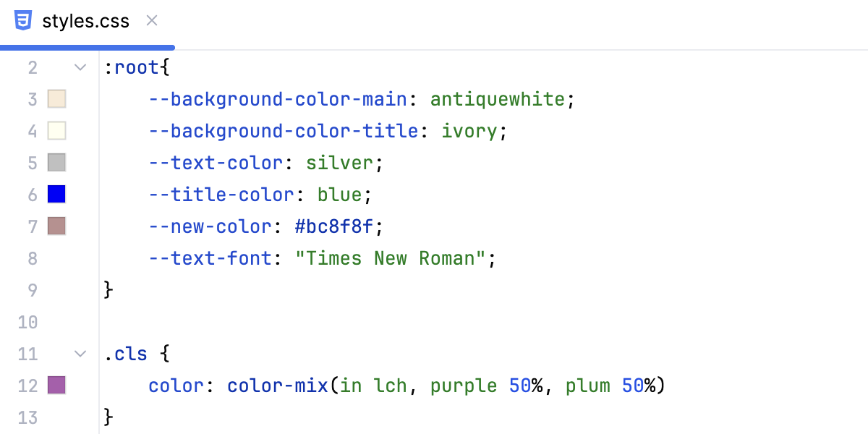This screenshot has width=868, height=434.
Task: Close the styles.css editor tab
Action: 151,21
